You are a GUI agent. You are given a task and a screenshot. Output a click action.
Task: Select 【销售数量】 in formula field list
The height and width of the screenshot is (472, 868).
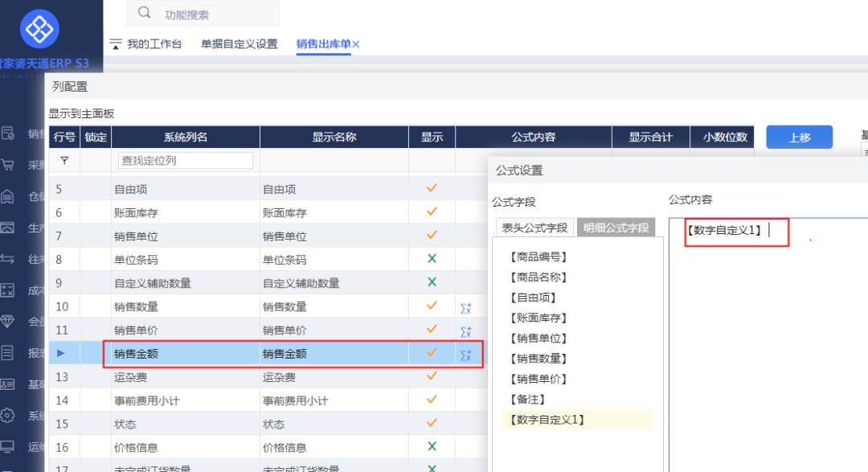point(538,359)
